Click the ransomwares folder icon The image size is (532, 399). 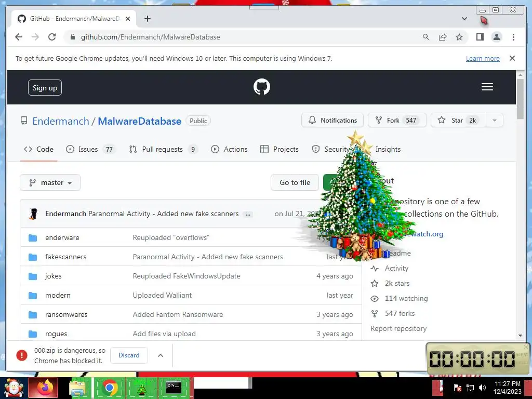(x=33, y=314)
